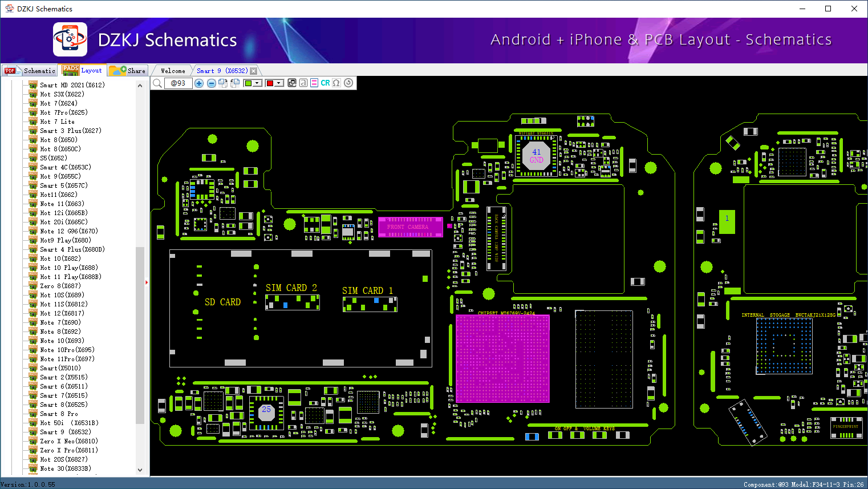868x489 pixels.
Task: Click the red color swatch
Action: [270, 83]
